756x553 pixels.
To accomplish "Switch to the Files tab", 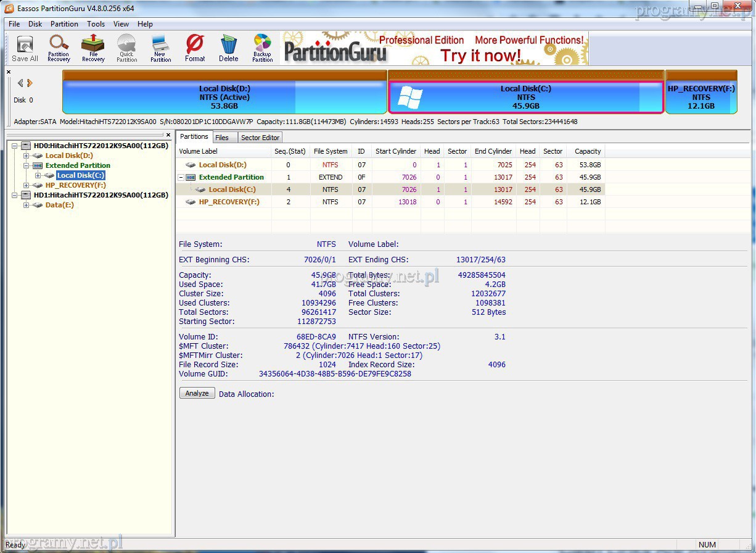I will [x=222, y=138].
